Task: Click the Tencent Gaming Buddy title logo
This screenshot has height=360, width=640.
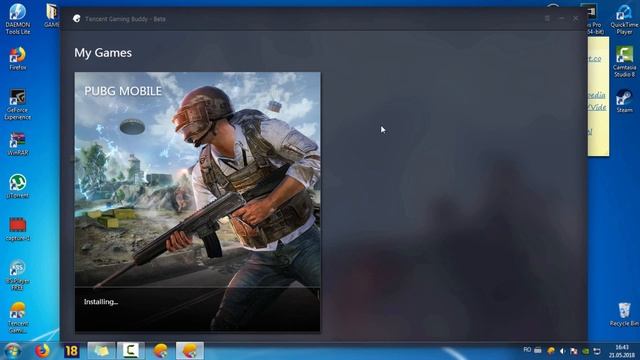Action: click(x=76, y=19)
